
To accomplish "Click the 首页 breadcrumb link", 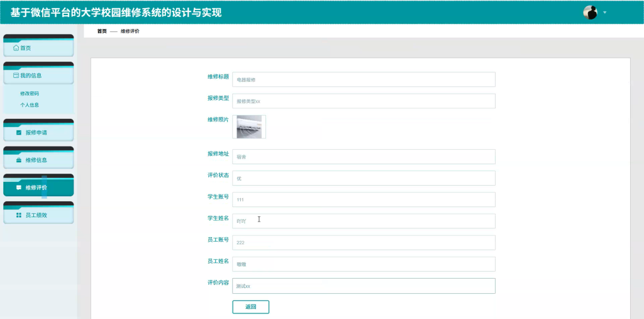I will (102, 31).
